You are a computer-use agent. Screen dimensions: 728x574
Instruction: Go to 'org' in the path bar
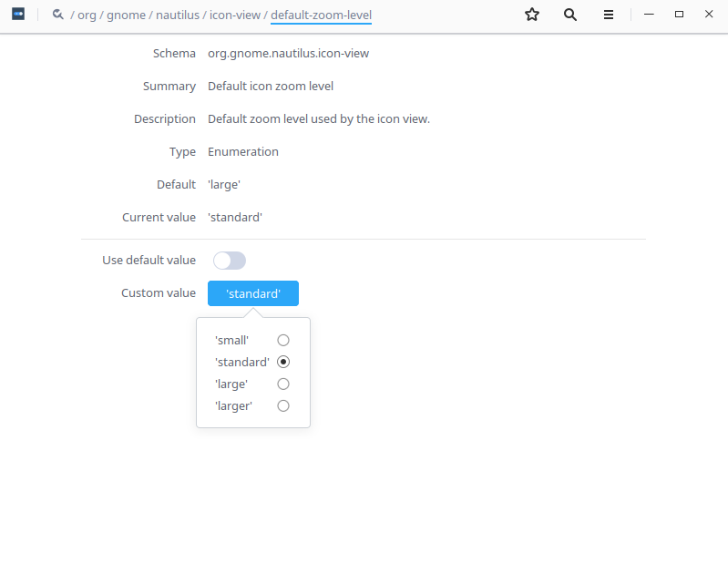87,15
